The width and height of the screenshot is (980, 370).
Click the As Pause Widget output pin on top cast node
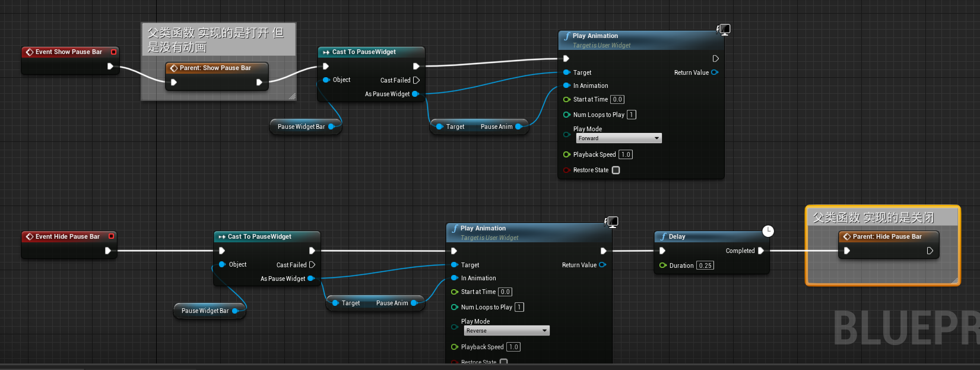pos(415,94)
